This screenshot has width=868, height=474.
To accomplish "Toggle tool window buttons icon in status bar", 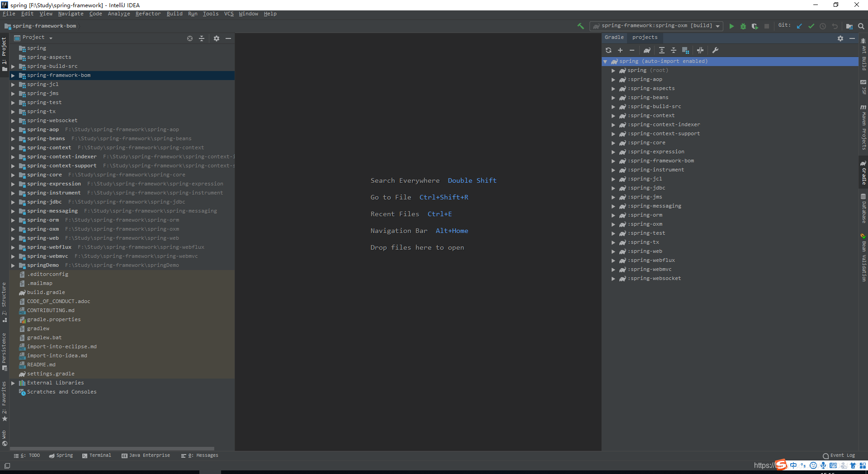I will pyautogui.click(x=7, y=466).
